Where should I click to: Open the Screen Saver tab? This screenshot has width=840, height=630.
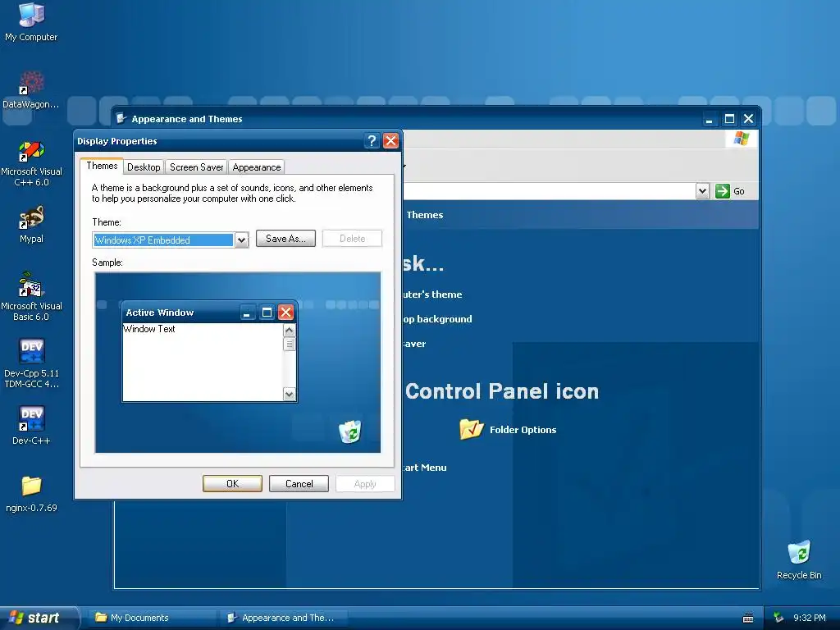(196, 167)
